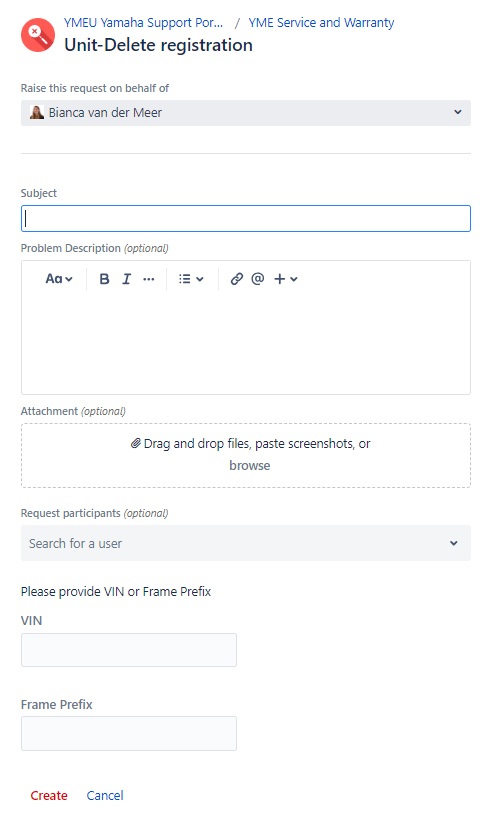Mention a user with @ icon
This screenshot has width=500, height=816.
click(x=258, y=279)
